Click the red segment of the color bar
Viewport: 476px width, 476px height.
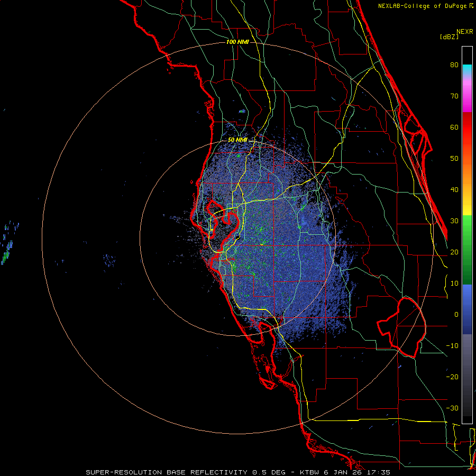tap(467, 127)
